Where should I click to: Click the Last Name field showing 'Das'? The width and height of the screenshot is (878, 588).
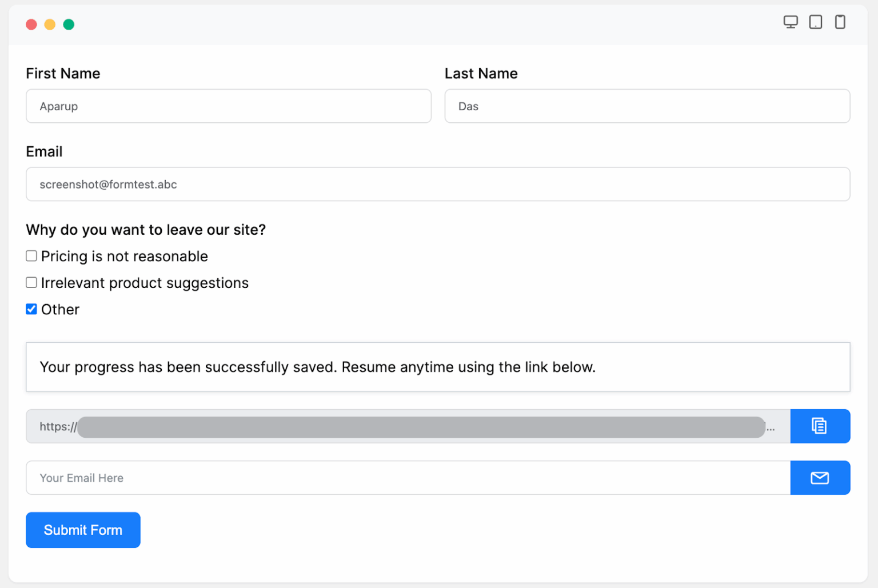(x=646, y=106)
